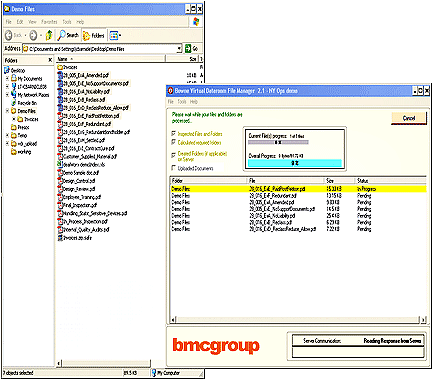Open the Forward button history dropdown

pos(41,35)
